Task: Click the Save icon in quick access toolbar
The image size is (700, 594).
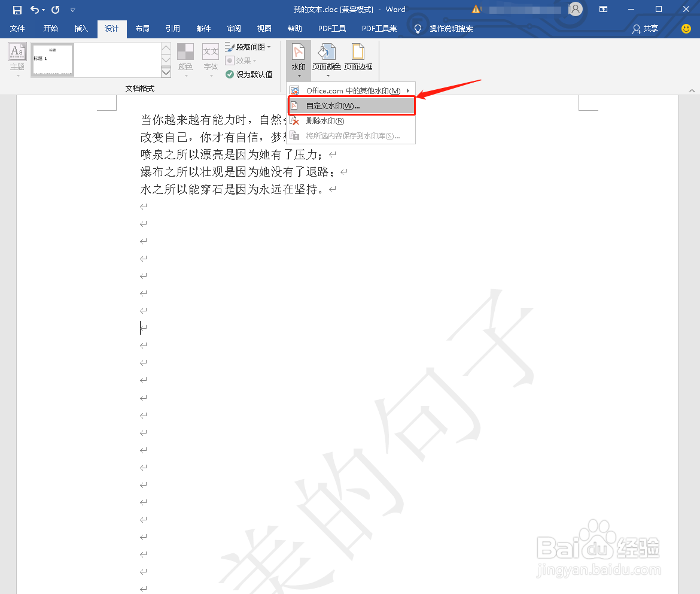Action: click(17, 10)
